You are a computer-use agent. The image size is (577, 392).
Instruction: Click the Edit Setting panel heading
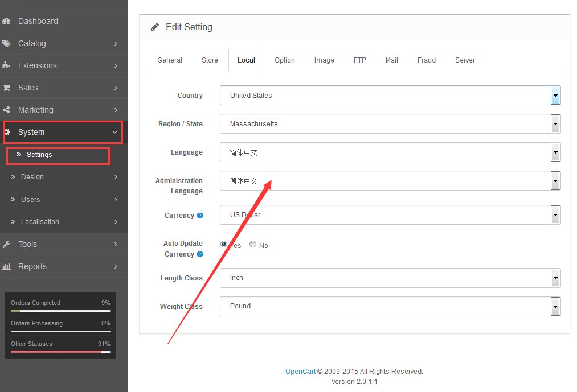click(189, 27)
